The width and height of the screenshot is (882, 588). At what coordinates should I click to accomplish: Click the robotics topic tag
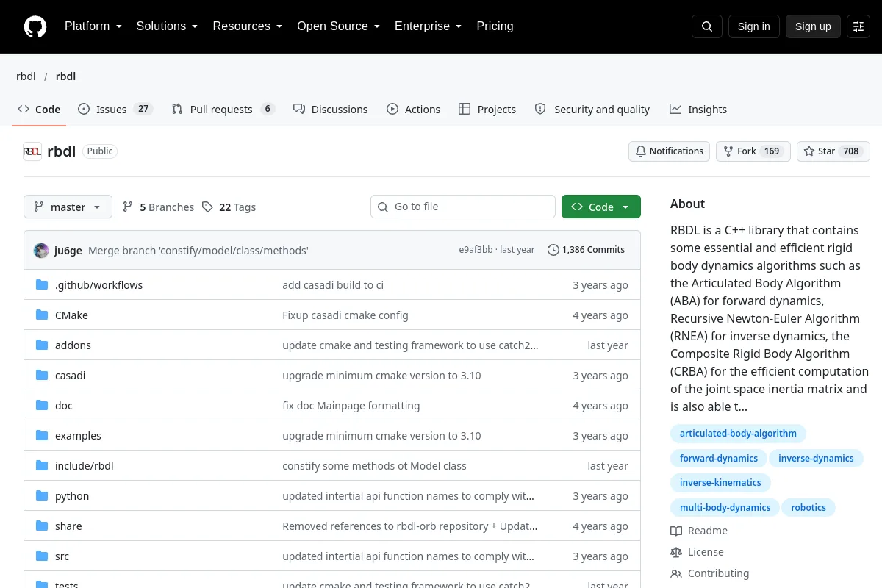[x=808, y=508]
